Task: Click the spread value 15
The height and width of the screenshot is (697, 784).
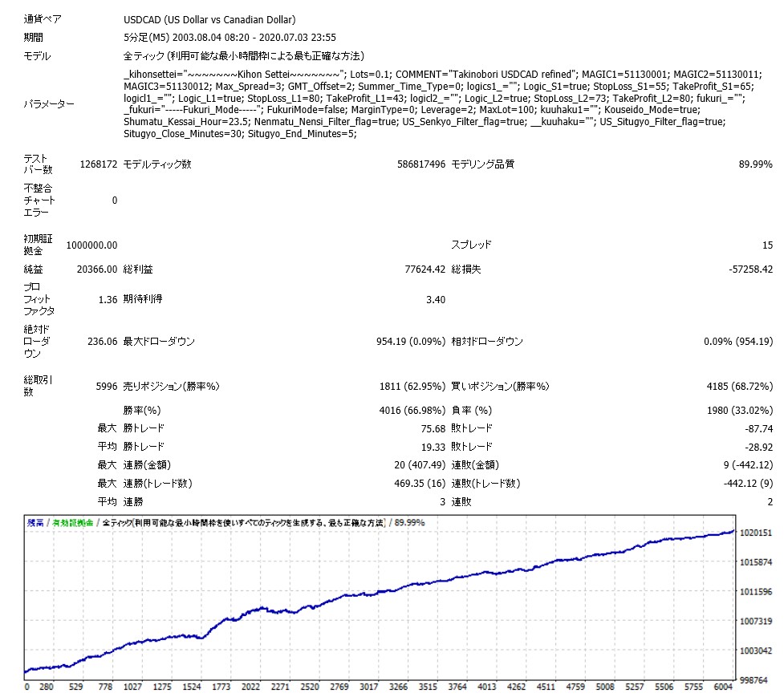Action: coord(767,245)
